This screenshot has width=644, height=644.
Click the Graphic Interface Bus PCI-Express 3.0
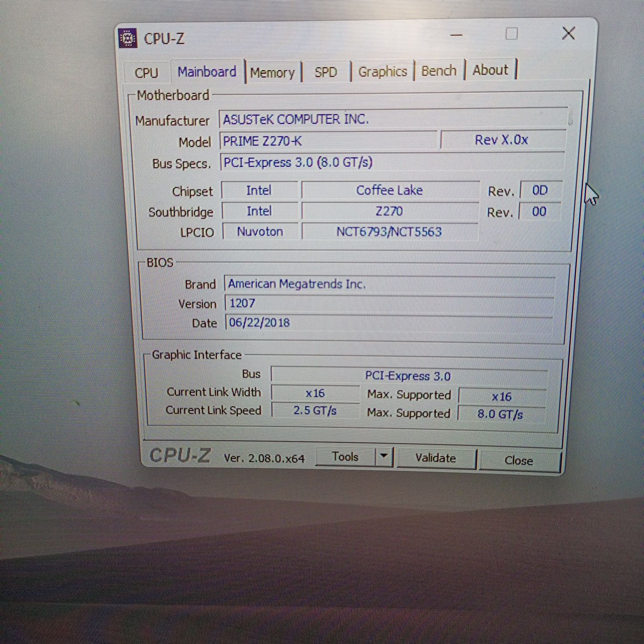(x=409, y=376)
